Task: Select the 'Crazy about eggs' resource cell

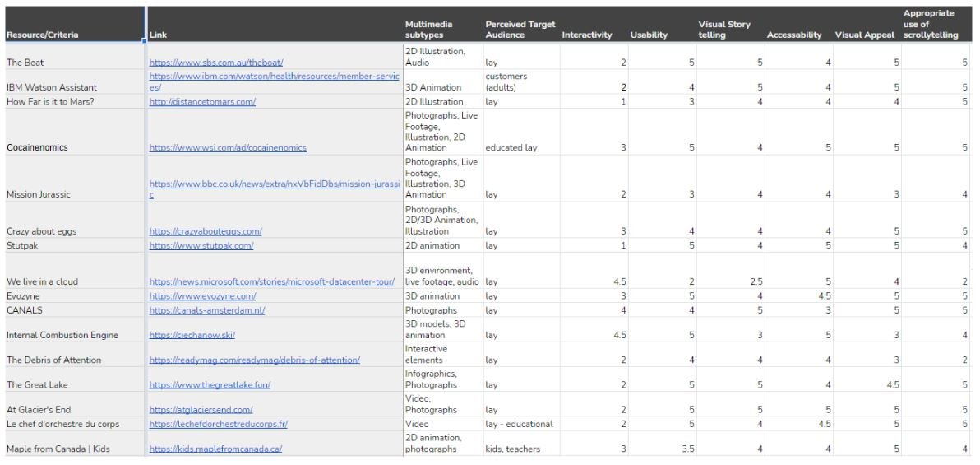Action: tap(74, 220)
